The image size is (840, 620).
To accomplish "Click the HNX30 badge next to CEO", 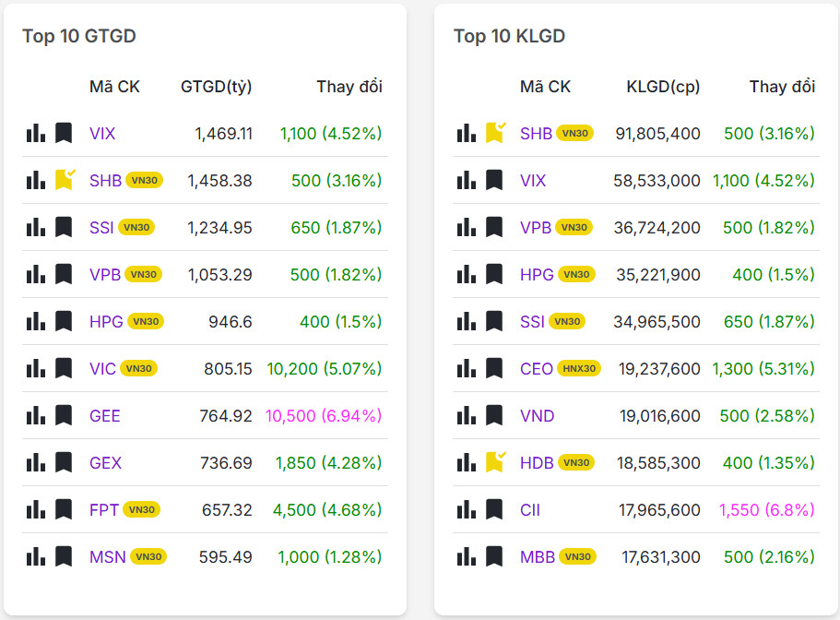I will pos(580,369).
